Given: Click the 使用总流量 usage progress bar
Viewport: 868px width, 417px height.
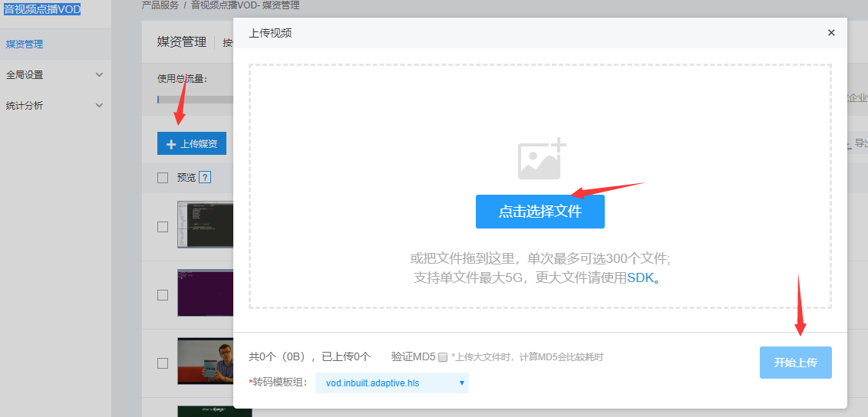Looking at the screenshot, I should (x=196, y=100).
